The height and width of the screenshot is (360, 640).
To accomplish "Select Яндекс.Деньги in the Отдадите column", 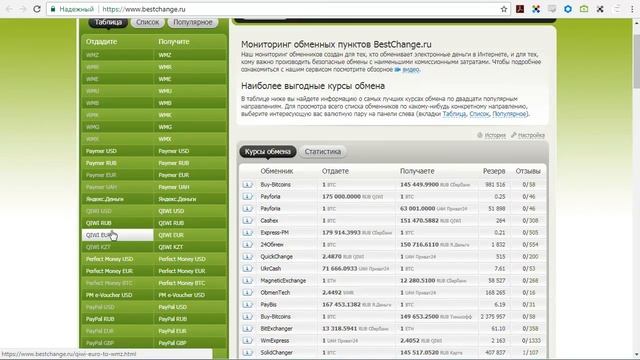I will (118, 199).
